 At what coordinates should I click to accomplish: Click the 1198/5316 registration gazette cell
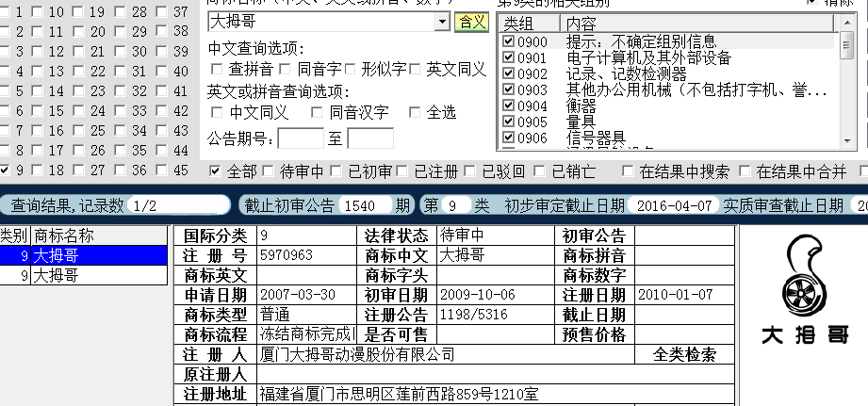pos(496,315)
